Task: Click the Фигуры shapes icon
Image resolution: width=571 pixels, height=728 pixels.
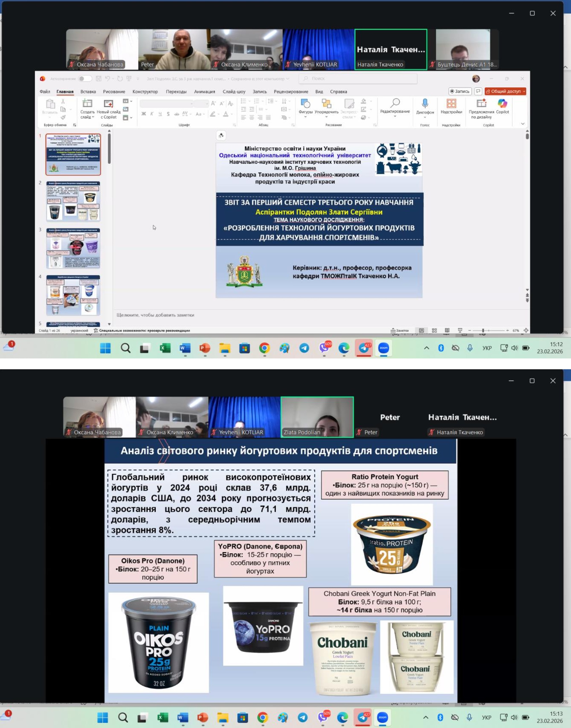Action: pos(305,104)
